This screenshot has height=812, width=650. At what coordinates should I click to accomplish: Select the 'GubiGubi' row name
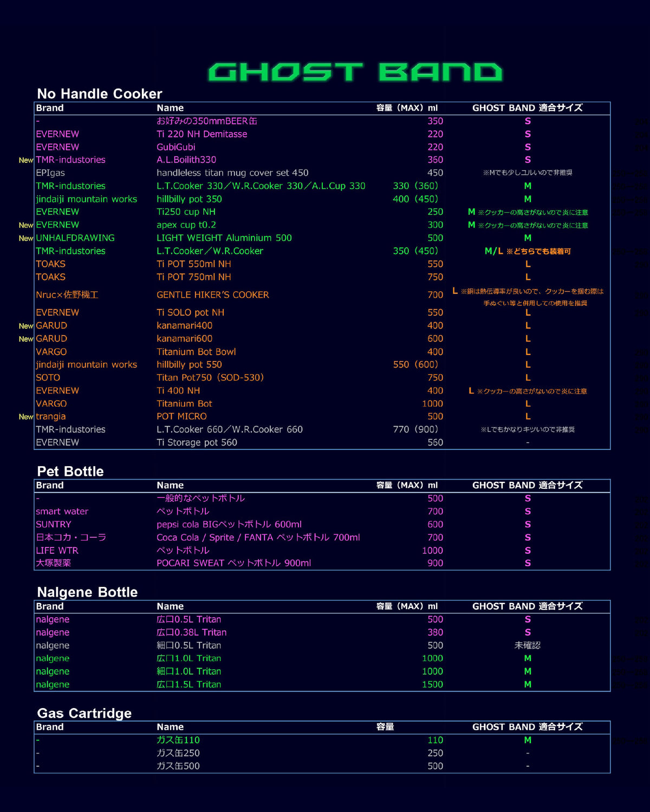tap(176, 147)
